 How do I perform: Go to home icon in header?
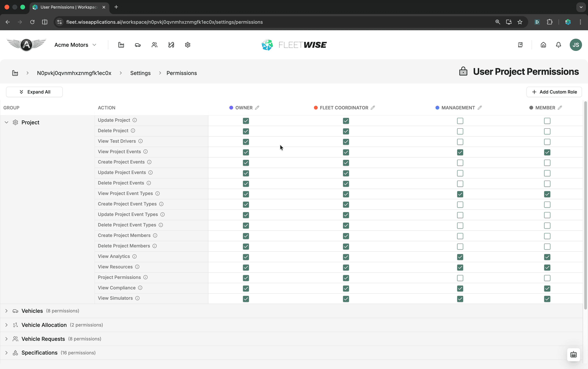pos(543,45)
